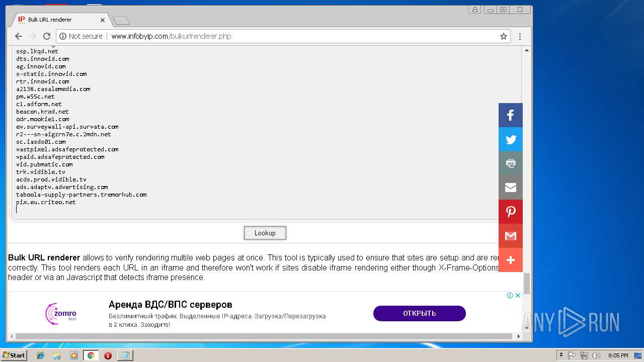The width and height of the screenshot is (644, 362).
Task: Open a new browser tab
Action: coord(121,20)
